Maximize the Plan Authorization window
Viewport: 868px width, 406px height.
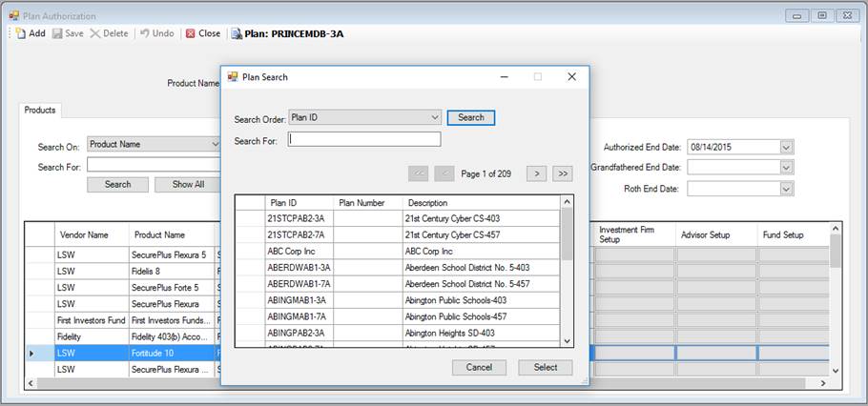[x=822, y=15]
